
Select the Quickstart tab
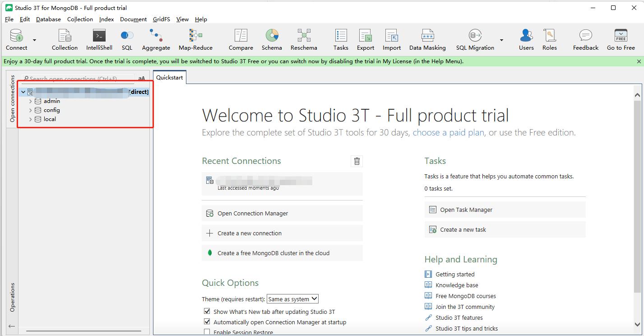(170, 78)
